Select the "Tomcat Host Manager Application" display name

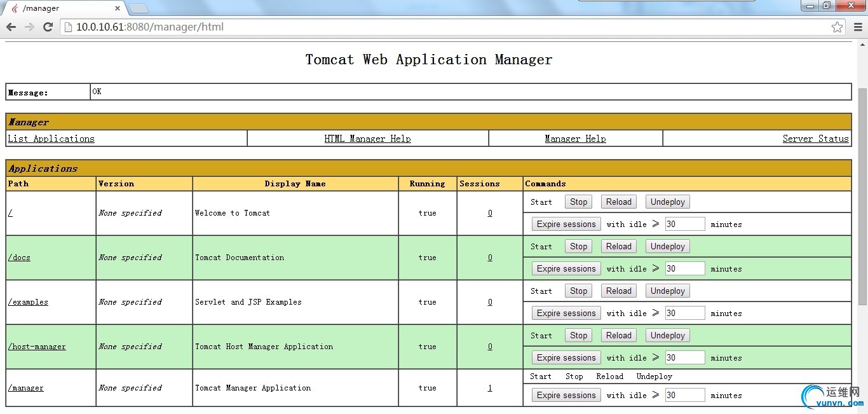(264, 347)
